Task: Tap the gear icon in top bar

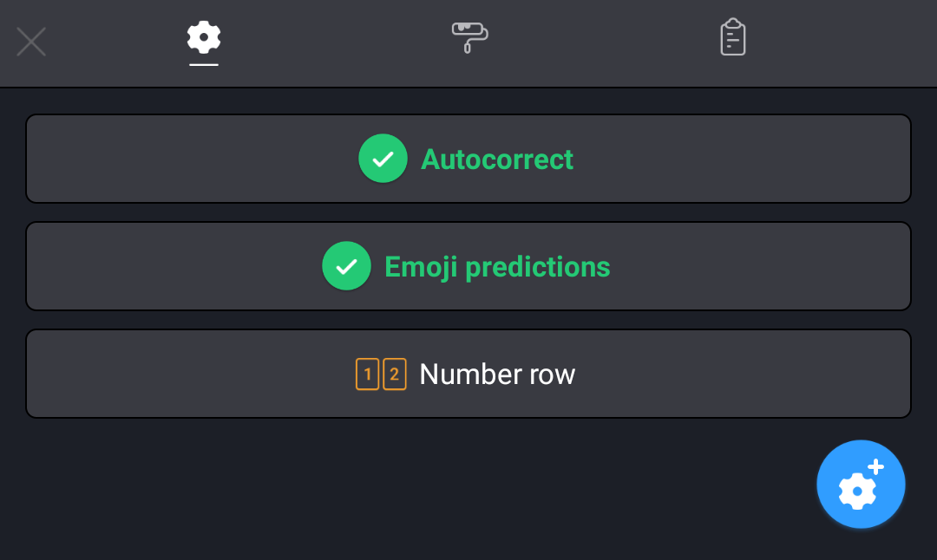Action: click(x=204, y=37)
